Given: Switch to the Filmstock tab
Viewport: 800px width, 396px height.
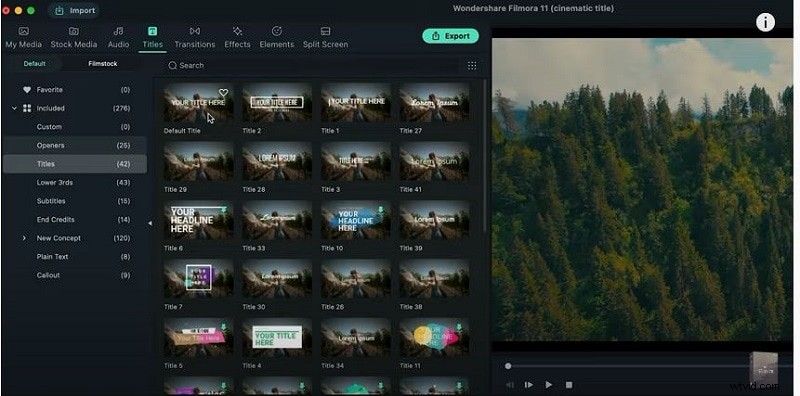Looking at the screenshot, I should [x=103, y=64].
